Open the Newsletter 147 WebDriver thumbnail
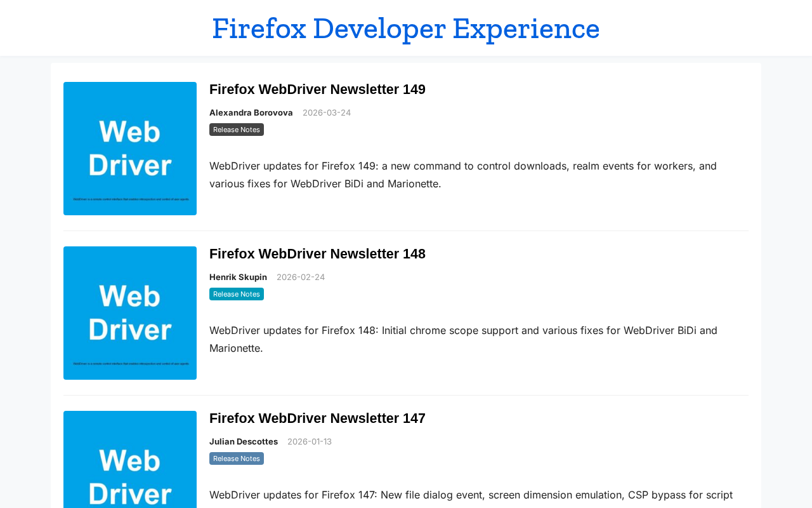 [130, 460]
